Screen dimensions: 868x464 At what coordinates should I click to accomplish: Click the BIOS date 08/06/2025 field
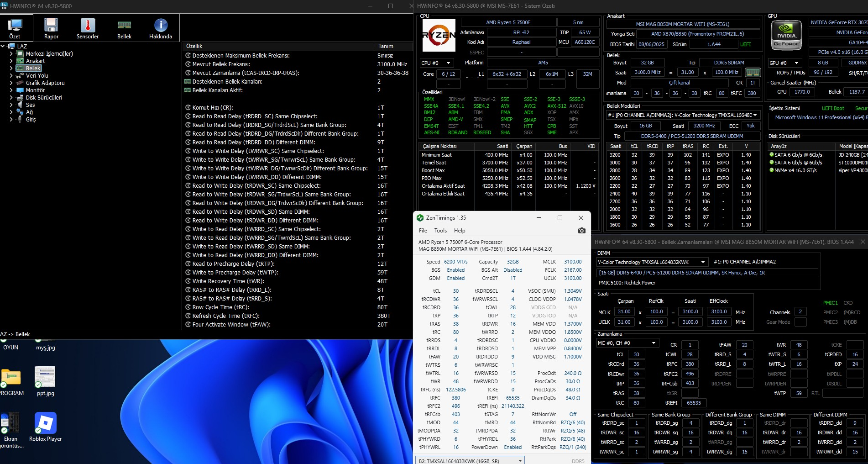tap(651, 44)
